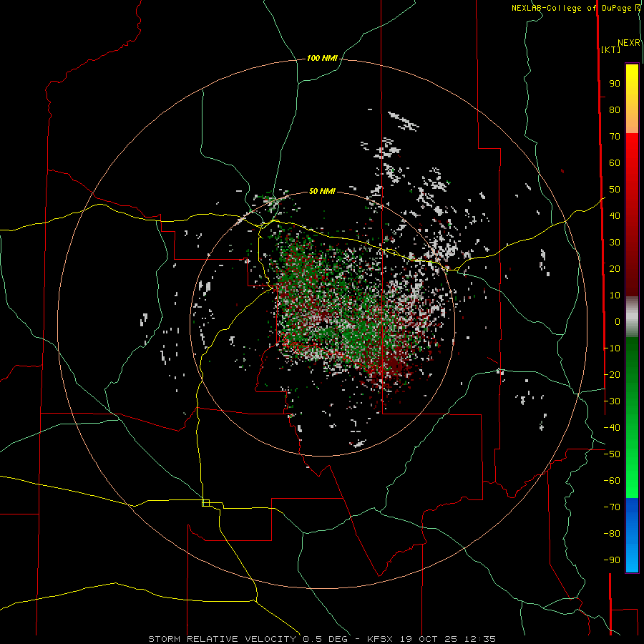
Task: Click the positive 50 scale value
Action: click(x=615, y=190)
